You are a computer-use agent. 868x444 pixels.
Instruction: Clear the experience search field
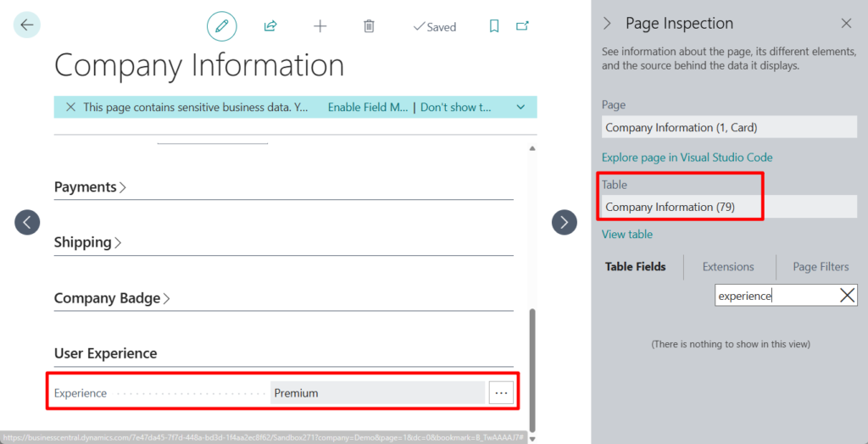click(x=847, y=295)
